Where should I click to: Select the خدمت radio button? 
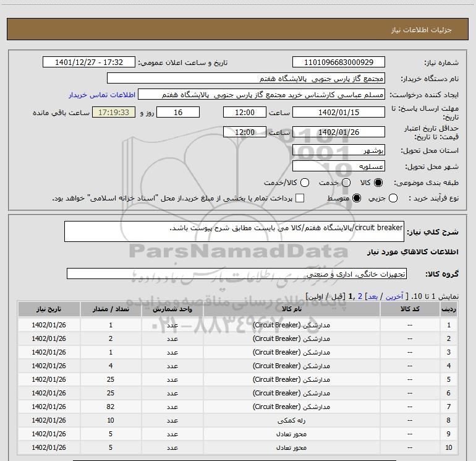coord(346,183)
